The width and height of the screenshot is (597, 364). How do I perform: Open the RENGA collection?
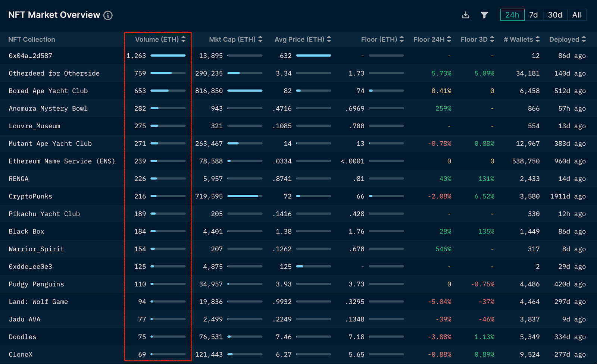pos(19,179)
